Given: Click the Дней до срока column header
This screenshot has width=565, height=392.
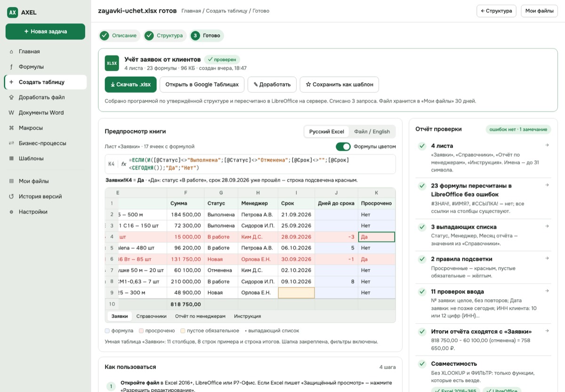Looking at the screenshot, I should (x=336, y=203).
